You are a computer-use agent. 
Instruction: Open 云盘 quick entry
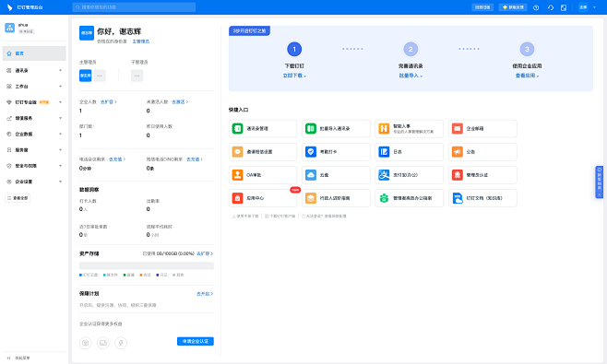coord(336,175)
